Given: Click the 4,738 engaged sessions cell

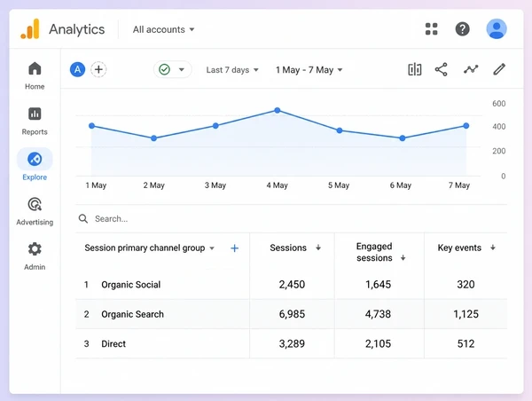Looking at the screenshot, I should pyautogui.click(x=378, y=314).
